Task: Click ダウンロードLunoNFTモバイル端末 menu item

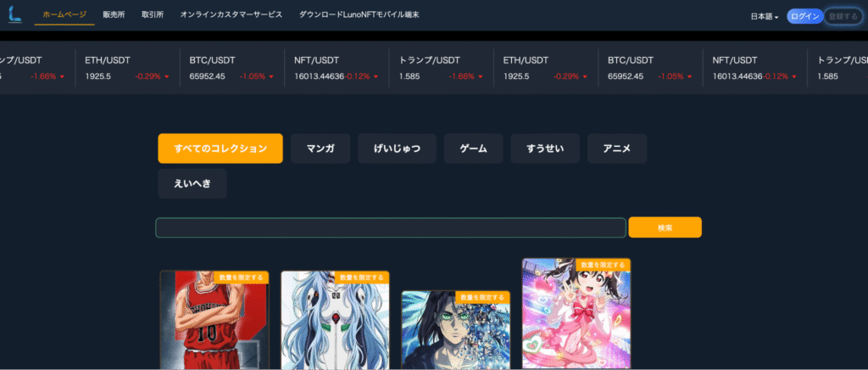Action: click(x=359, y=15)
